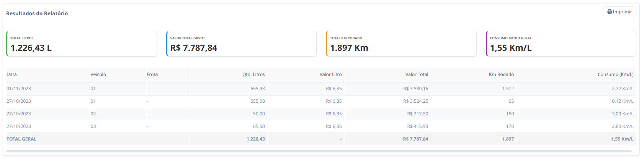Click the R$ 3.524,25 total value cell

point(416,101)
